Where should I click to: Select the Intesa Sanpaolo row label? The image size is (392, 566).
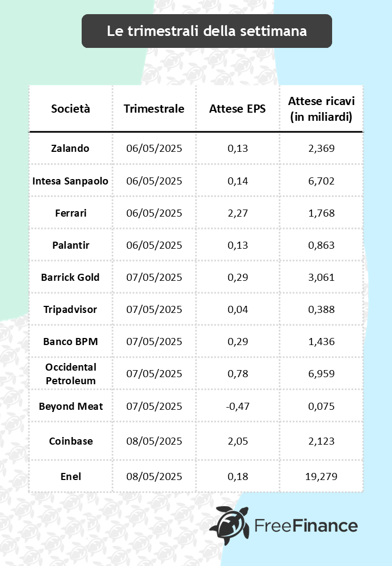pyautogui.click(x=71, y=181)
